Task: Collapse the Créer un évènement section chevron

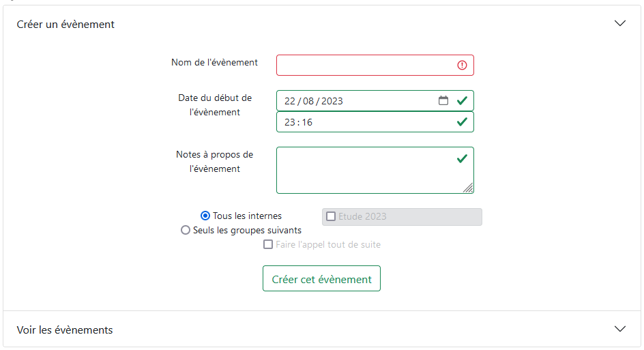Action: click(x=620, y=23)
